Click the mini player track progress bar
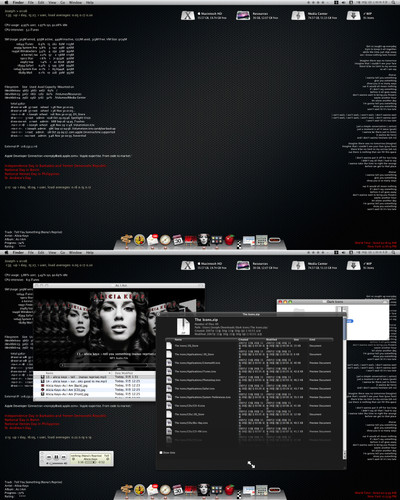This screenshot has width=400, height=500. 90,462
